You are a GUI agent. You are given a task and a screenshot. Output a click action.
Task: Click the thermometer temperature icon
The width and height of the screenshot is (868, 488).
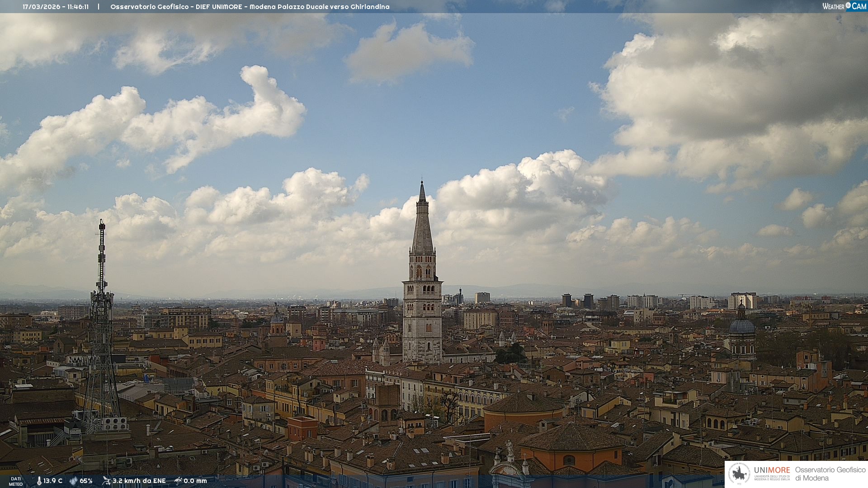pos(39,481)
